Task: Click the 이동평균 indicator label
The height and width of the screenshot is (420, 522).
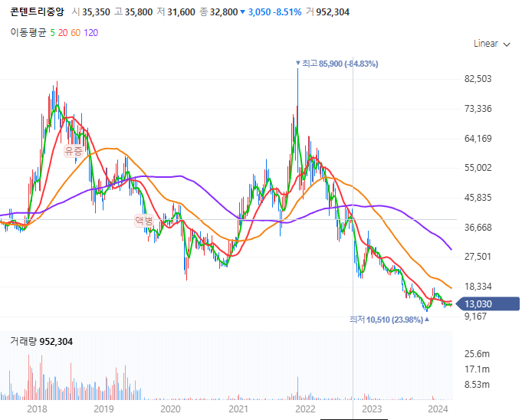Action: tap(28, 33)
